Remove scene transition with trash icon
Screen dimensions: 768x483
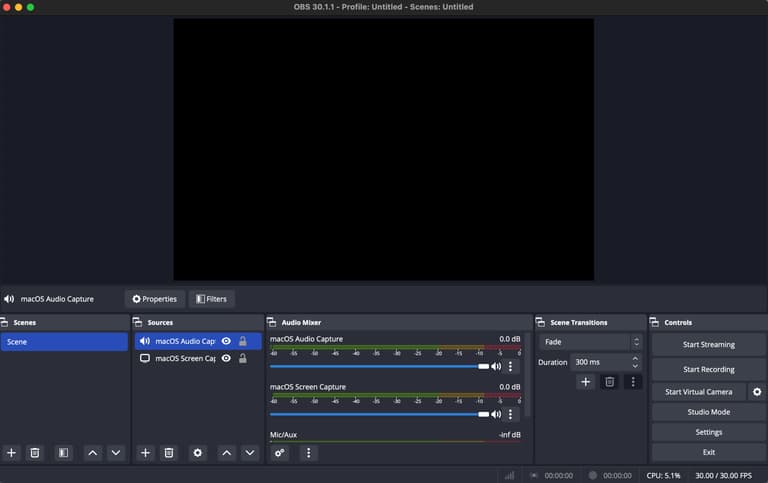pos(609,382)
